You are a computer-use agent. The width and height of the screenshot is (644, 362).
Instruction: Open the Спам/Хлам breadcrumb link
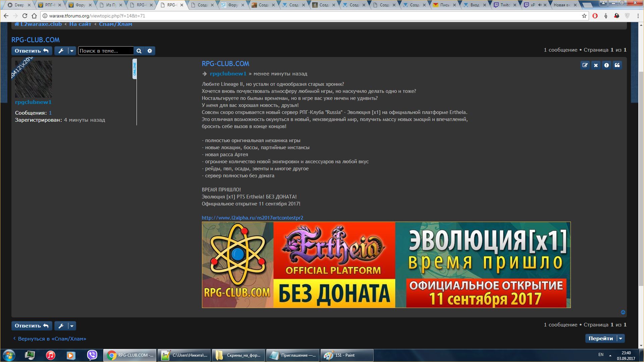115,24
